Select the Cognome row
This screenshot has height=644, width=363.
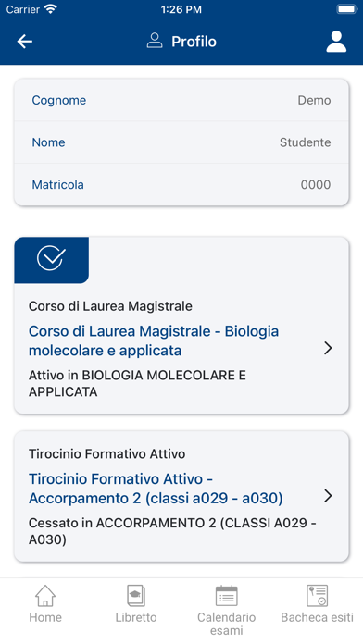click(x=181, y=100)
